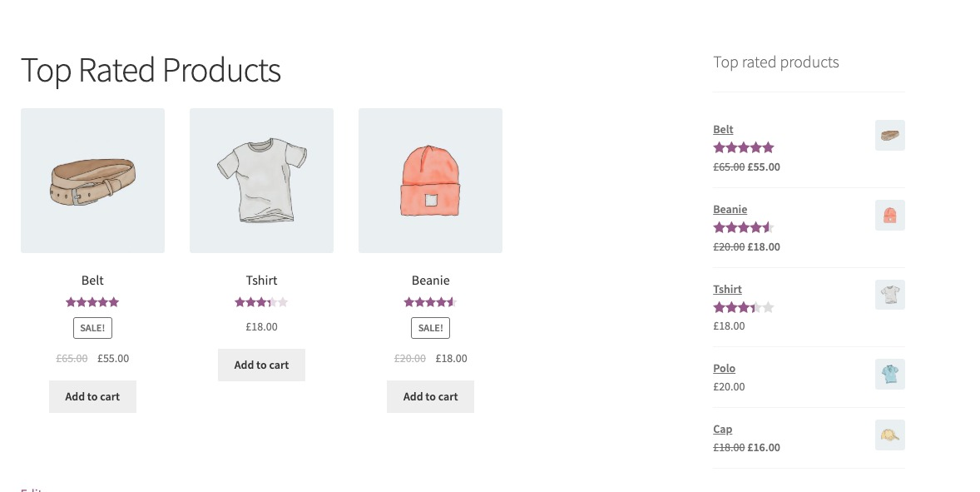Click the Belt five-star rating
The height and width of the screenshot is (492, 980).
pos(92,302)
